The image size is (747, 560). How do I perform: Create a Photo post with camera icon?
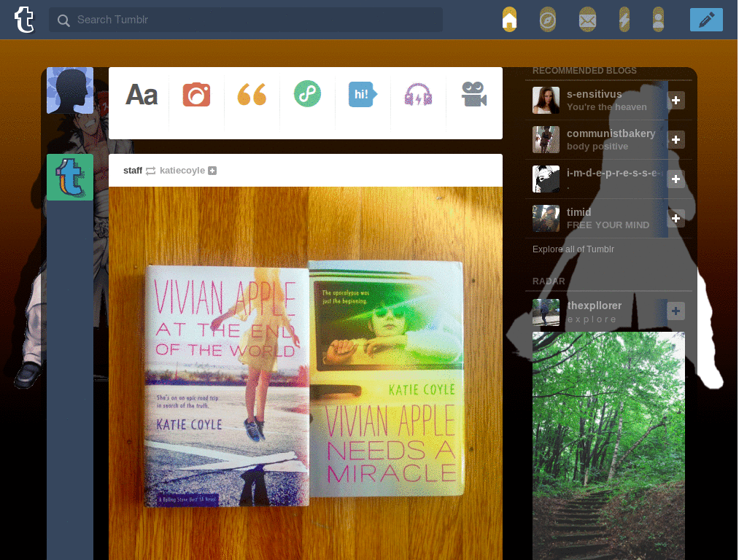(x=196, y=94)
